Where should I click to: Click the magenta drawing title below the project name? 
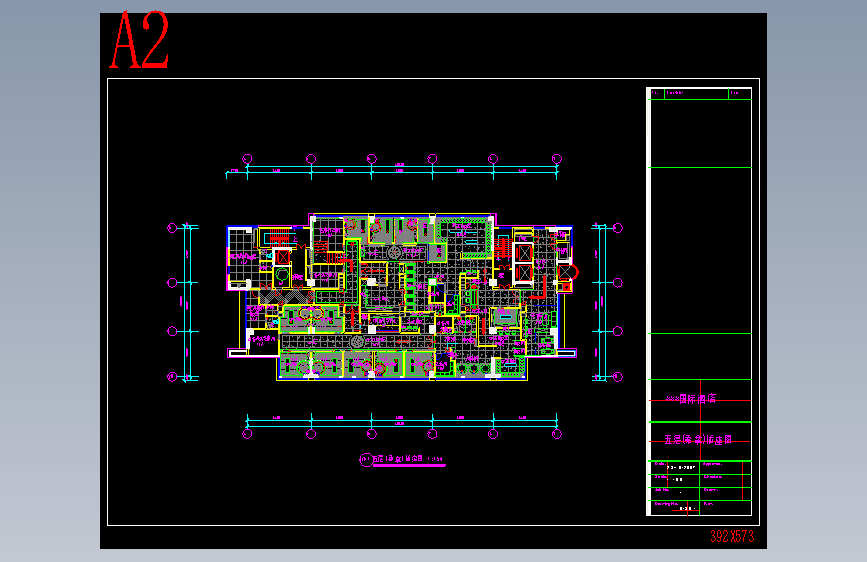(x=698, y=440)
